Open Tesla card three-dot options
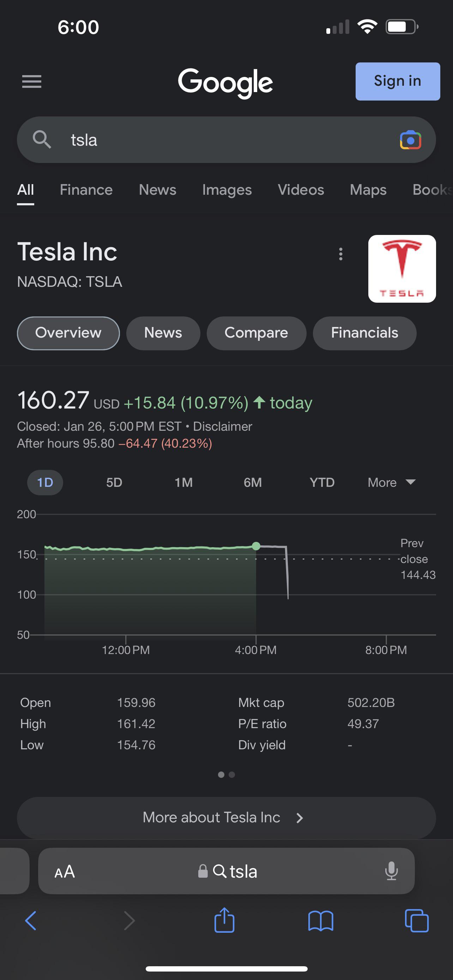This screenshot has width=453, height=980. [x=340, y=254]
